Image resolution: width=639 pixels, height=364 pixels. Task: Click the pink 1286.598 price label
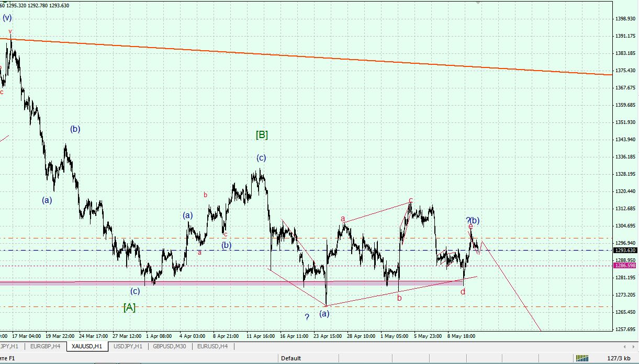625,265
